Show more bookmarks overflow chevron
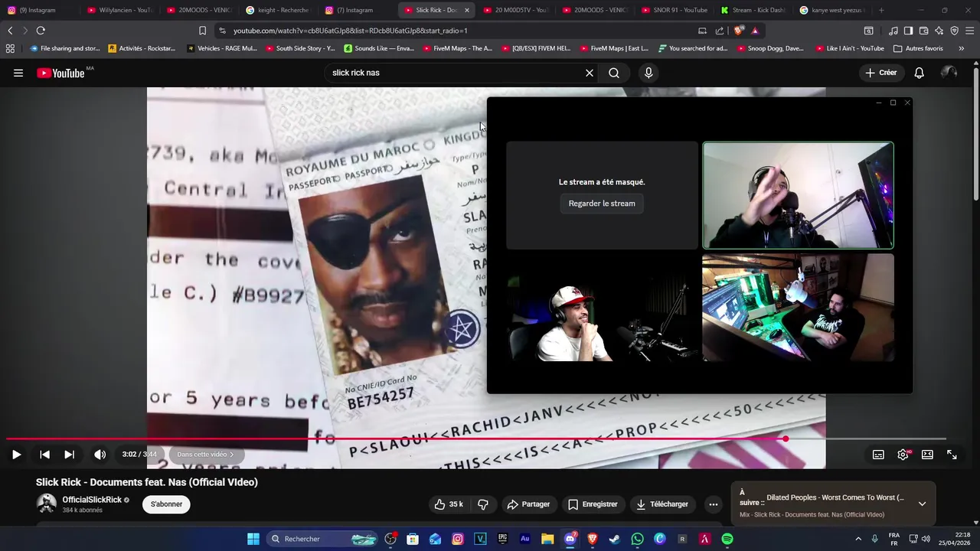Screen dimensions: 980x551 962,48
